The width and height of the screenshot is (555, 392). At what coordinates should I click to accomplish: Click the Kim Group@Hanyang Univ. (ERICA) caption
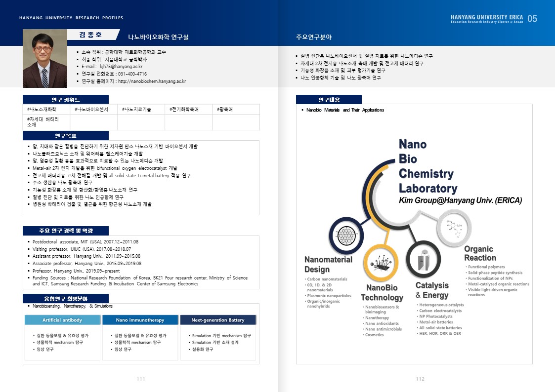click(460, 200)
